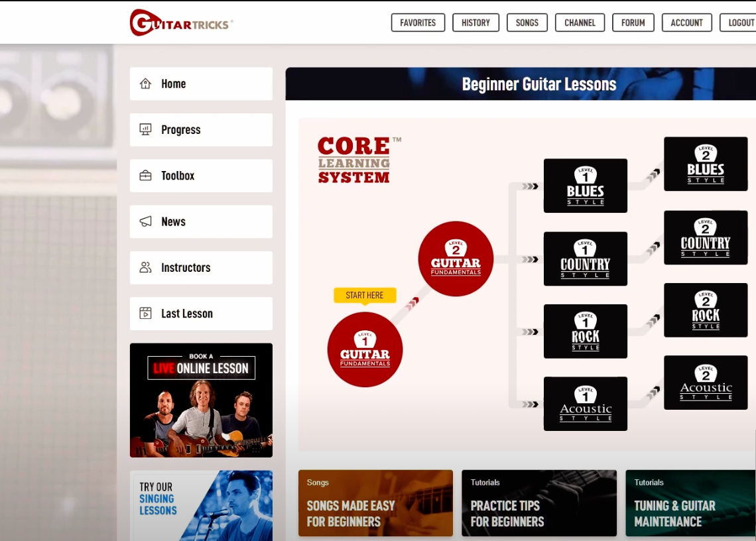The width and height of the screenshot is (756, 541).
Task: Click the Home house icon
Action: (146, 84)
